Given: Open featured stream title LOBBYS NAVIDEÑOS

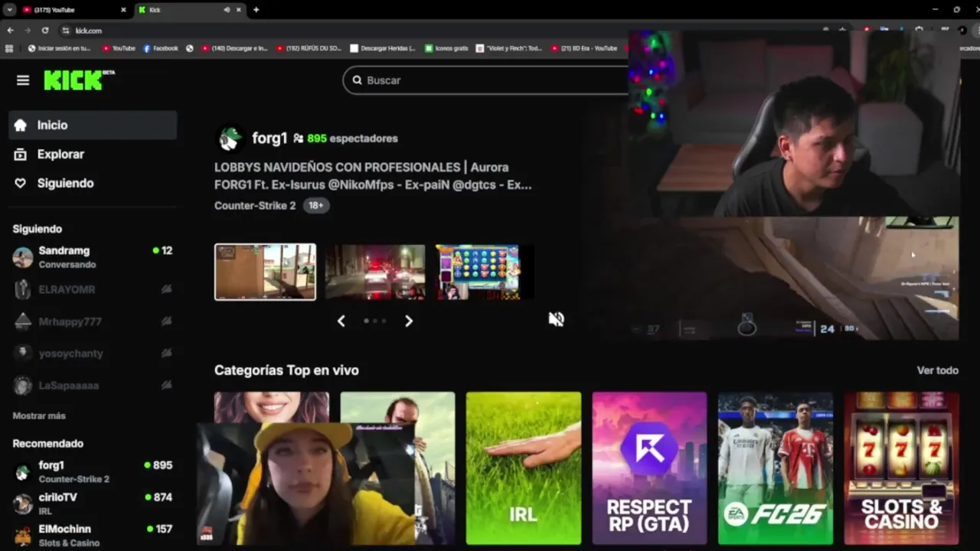Looking at the screenshot, I should (x=373, y=176).
